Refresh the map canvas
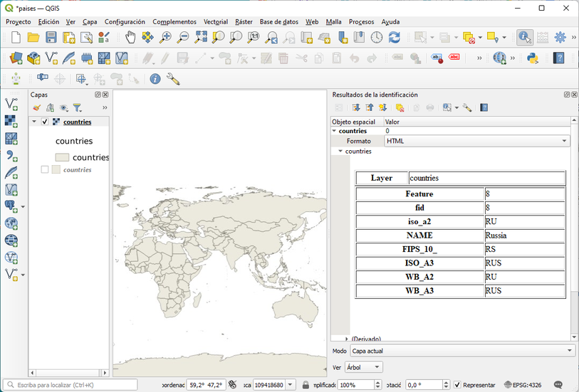579x392 pixels. pos(394,37)
